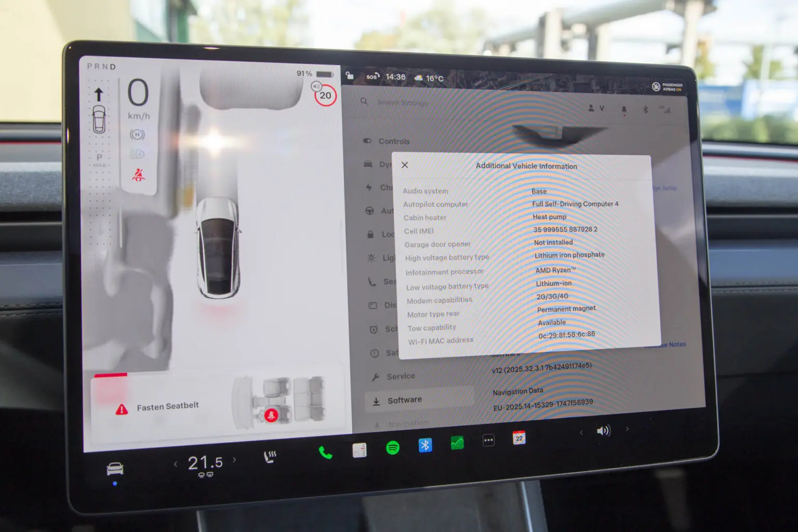The width and height of the screenshot is (798, 532).
Task: Toggle the auto hold (H) indicator
Action: (x=137, y=135)
